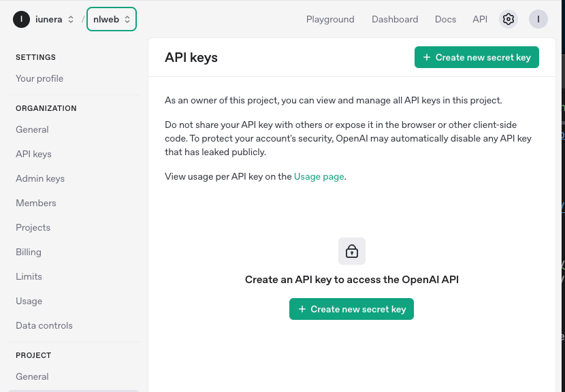Open Your profile settings
Viewport: 565px width, 392px height.
point(39,78)
